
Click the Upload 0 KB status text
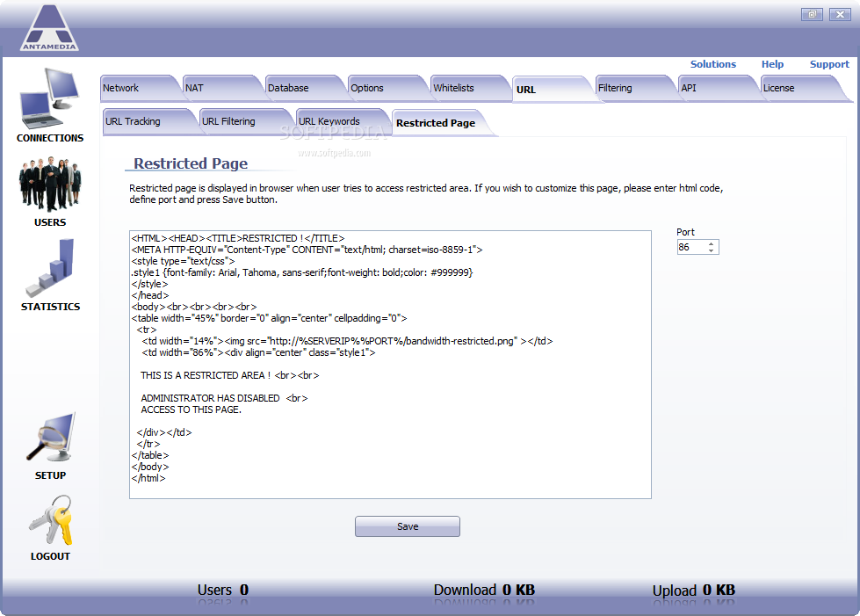(694, 591)
